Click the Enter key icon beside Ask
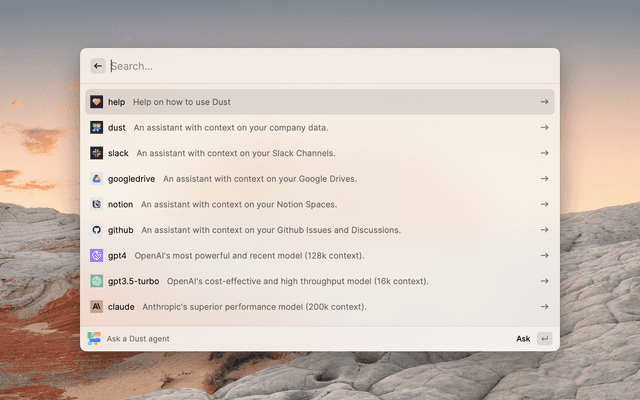The image size is (640, 400). [x=544, y=339]
